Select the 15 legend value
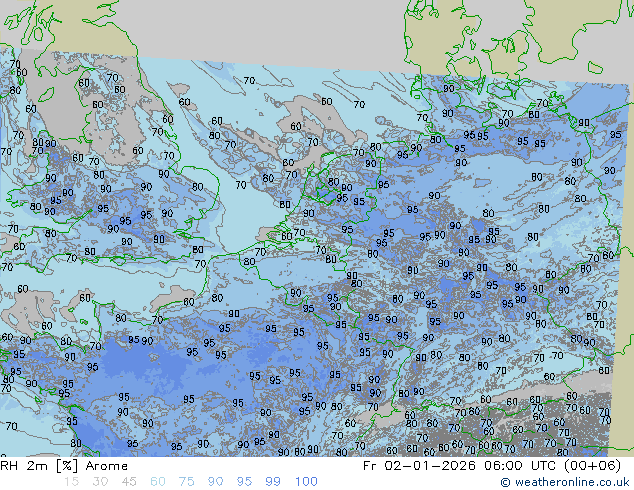 coord(71,482)
